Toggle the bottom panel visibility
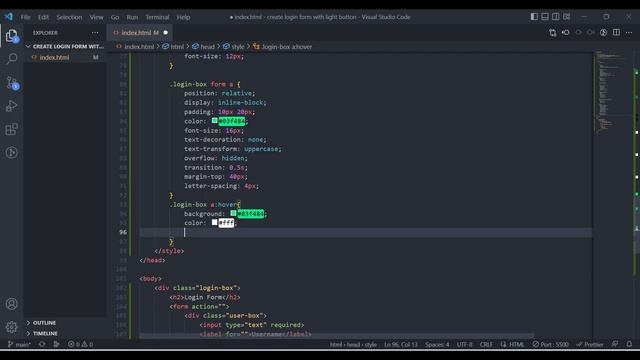Viewport: 640px width, 360px height. pyautogui.click(x=545, y=17)
